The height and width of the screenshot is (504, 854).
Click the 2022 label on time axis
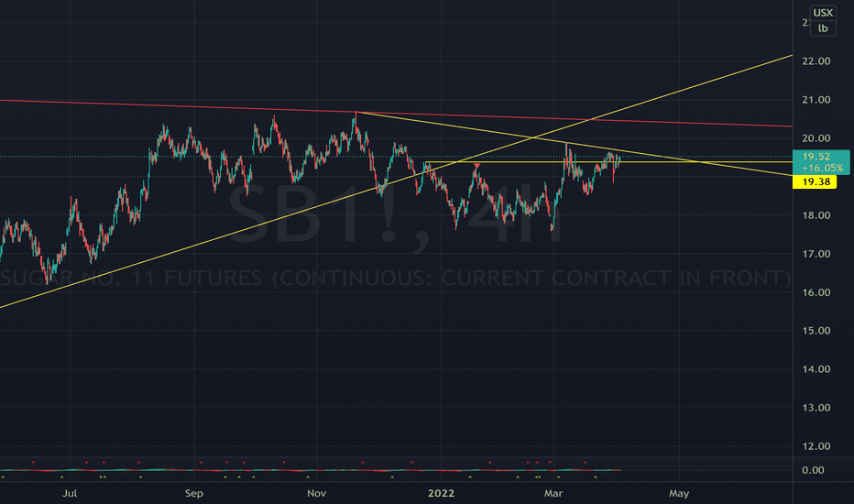tap(441, 494)
